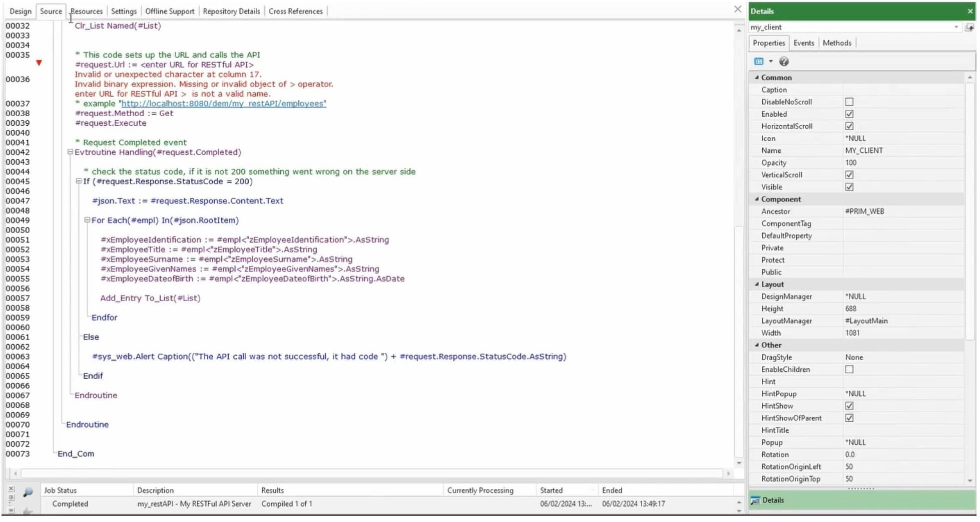980x522 pixels.
Task: Click the properties view mode icon
Action: pyautogui.click(x=759, y=61)
